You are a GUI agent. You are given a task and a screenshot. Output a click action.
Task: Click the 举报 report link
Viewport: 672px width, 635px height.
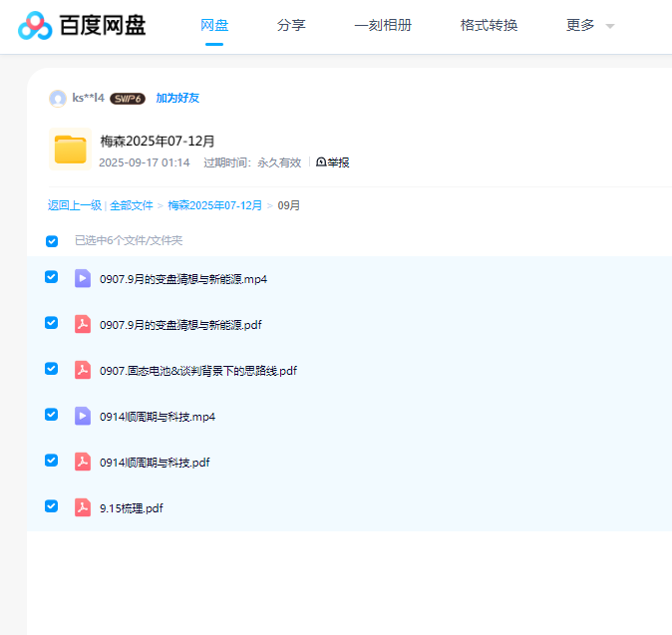point(333,162)
